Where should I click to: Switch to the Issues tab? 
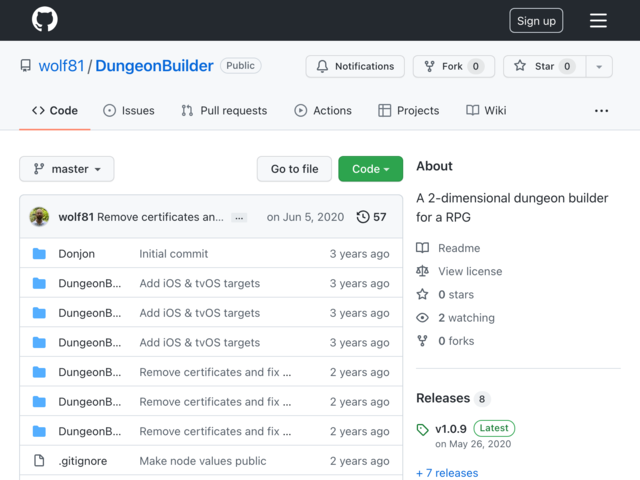129,111
